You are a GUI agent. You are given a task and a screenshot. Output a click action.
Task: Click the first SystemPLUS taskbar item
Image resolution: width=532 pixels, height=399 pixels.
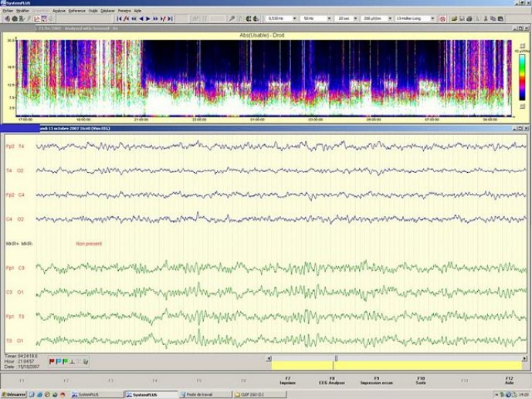point(96,394)
